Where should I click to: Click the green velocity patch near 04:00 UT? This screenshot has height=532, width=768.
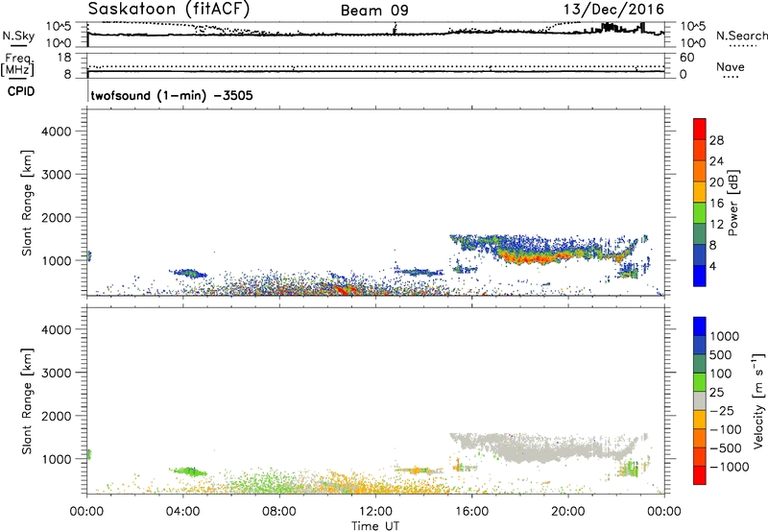[189, 472]
